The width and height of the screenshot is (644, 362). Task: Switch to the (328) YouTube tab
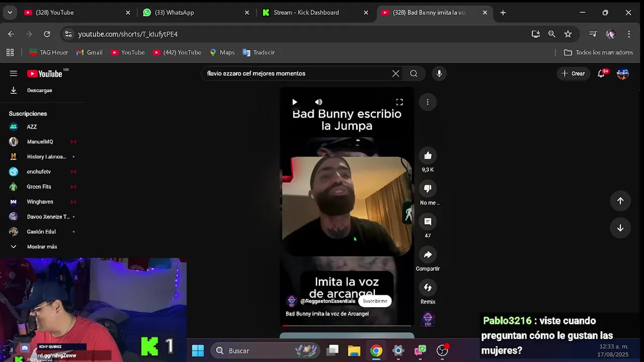[x=77, y=13]
